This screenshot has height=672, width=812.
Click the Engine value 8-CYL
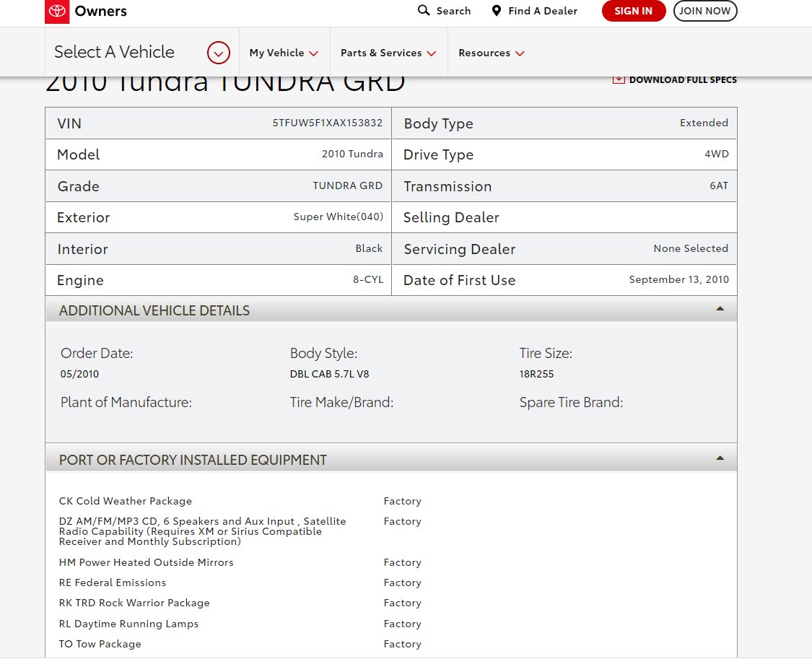coord(368,279)
